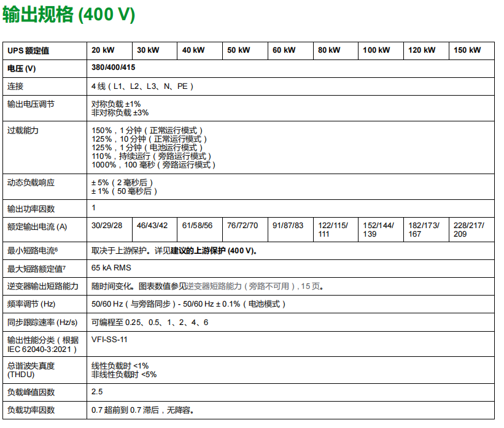
Task: Click the 91/87/83 rated current cell
Action: pos(288,226)
